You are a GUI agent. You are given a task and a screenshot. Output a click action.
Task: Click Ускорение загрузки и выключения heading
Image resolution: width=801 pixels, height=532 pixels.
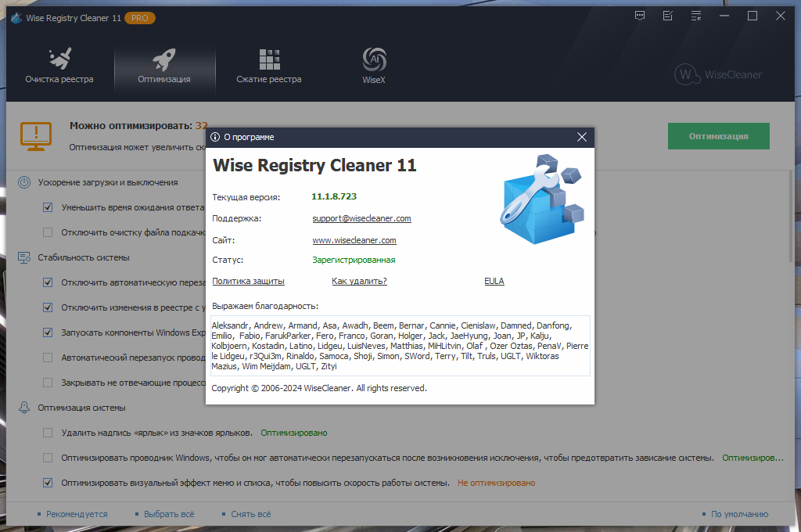(108, 182)
